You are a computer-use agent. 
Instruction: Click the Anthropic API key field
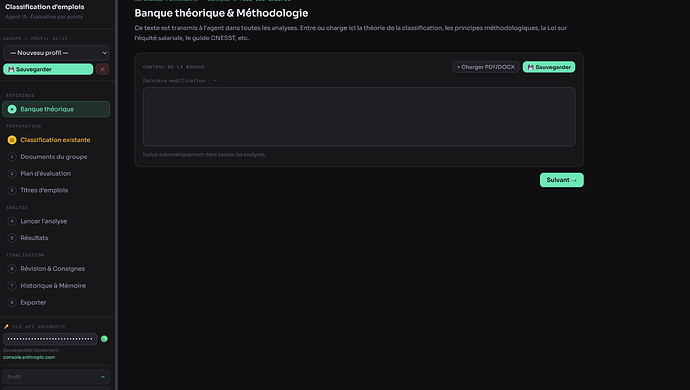click(50, 339)
